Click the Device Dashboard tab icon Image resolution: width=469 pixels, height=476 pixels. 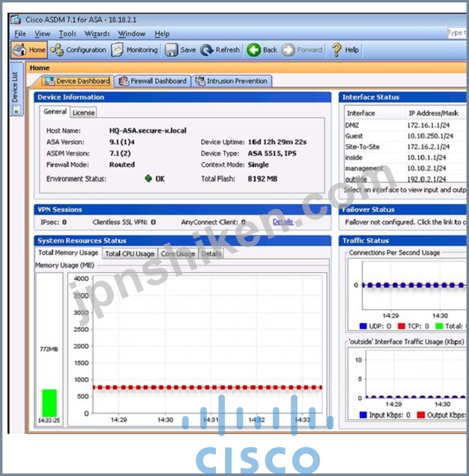pos(49,81)
